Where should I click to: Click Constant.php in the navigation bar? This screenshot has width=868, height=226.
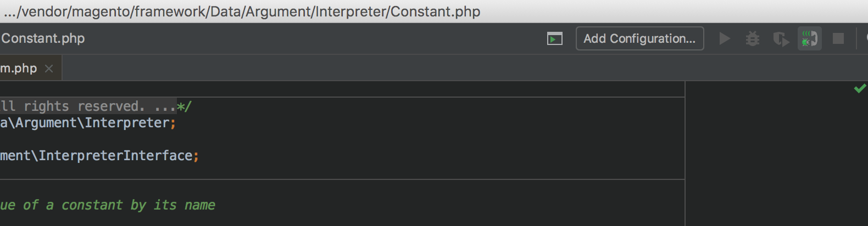(x=43, y=38)
